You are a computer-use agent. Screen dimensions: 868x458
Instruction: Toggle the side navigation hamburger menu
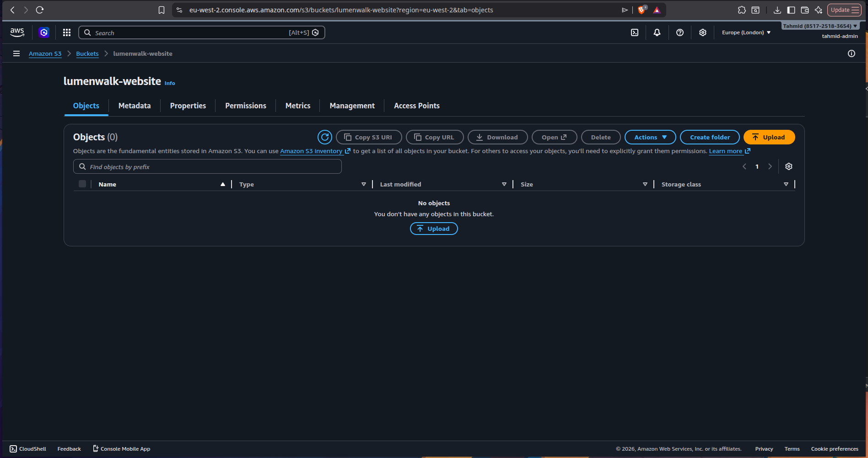coord(16,53)
